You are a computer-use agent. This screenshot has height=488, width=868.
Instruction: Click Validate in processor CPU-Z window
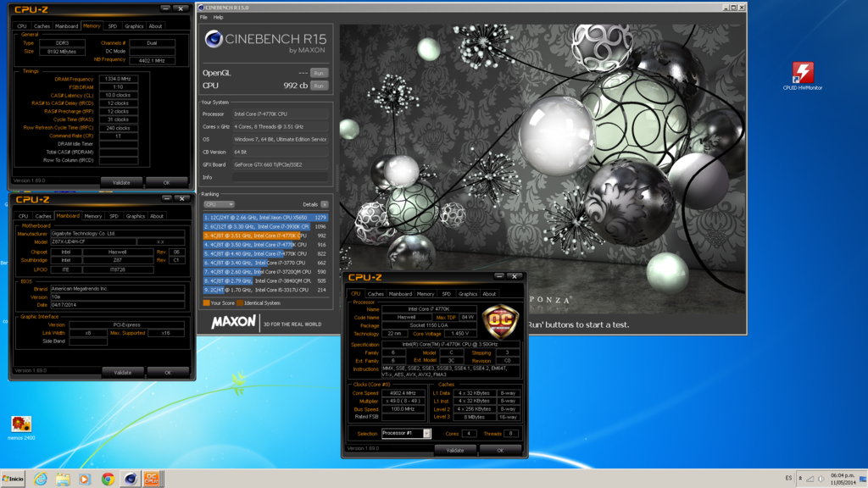pos(455,451)
